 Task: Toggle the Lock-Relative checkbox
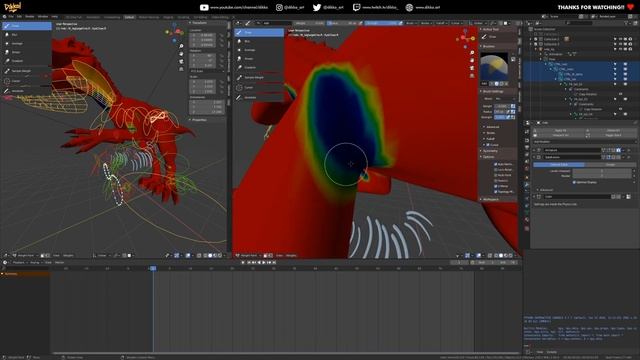pos(496,169)
